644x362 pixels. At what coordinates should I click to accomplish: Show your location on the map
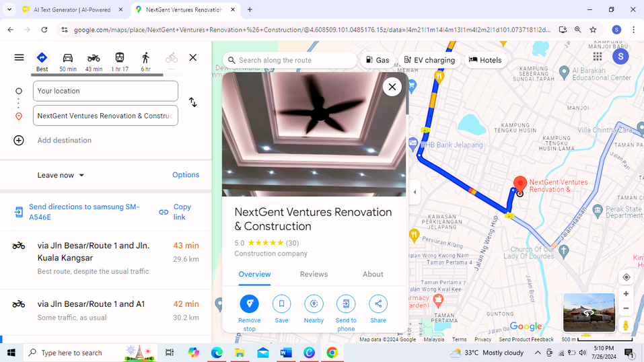click(626, 277)
